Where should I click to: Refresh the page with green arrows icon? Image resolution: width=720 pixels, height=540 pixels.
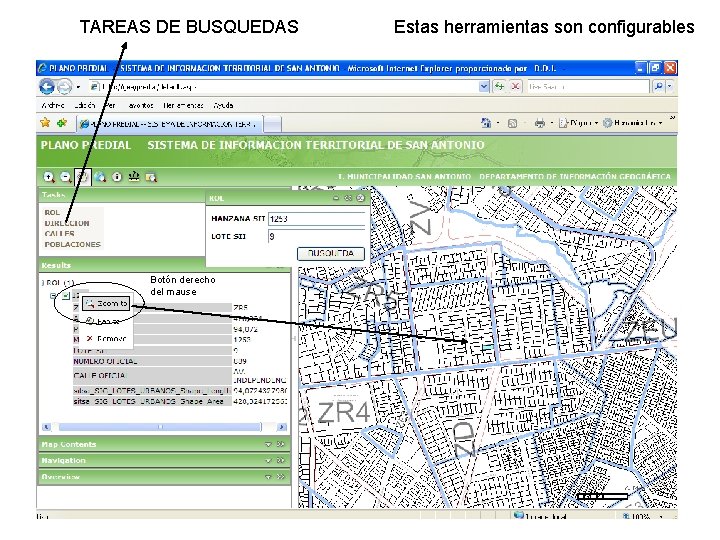[499, 86]
